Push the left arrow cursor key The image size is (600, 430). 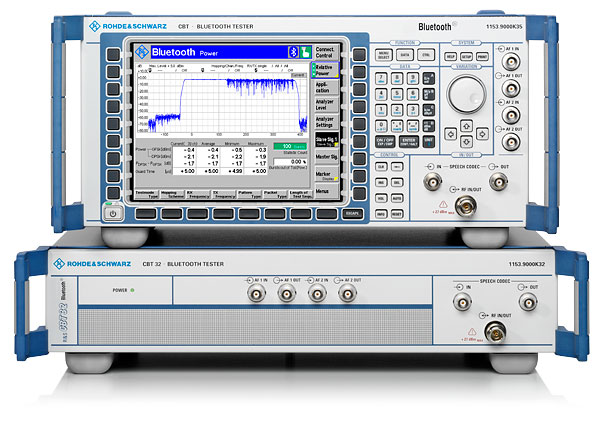pyautogui.click(x=450, y=134)
